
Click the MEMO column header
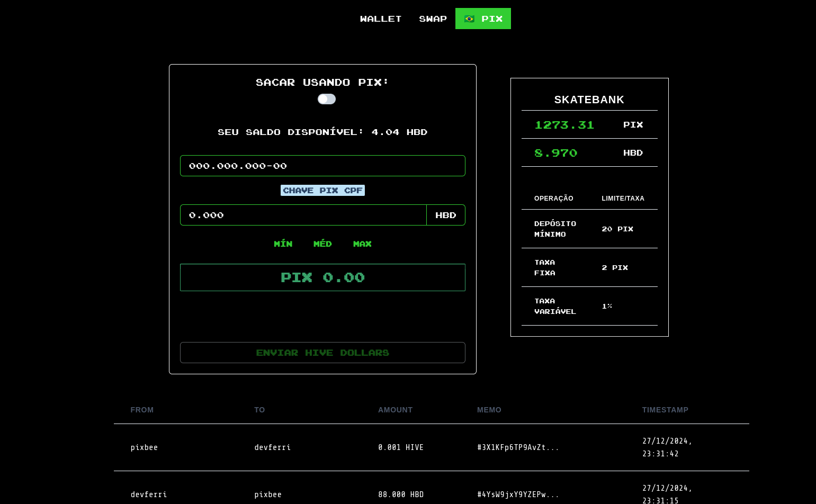(489, 410)
